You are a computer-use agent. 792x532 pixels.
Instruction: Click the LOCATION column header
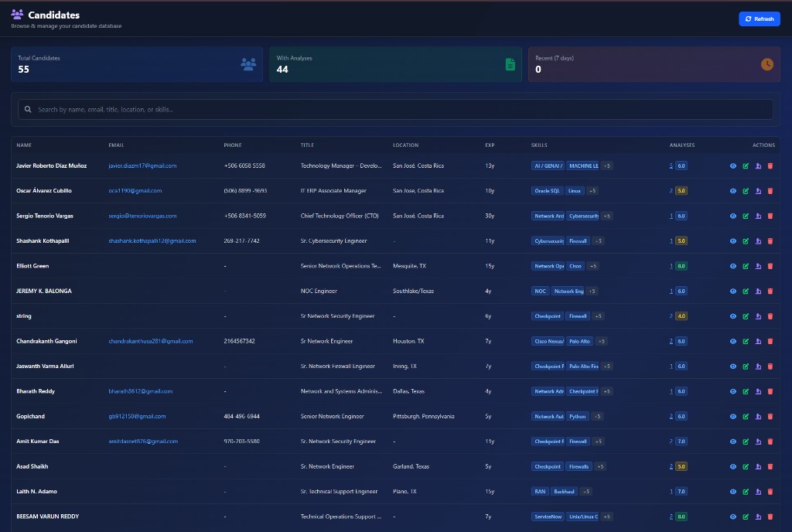(x=405, y=145)
